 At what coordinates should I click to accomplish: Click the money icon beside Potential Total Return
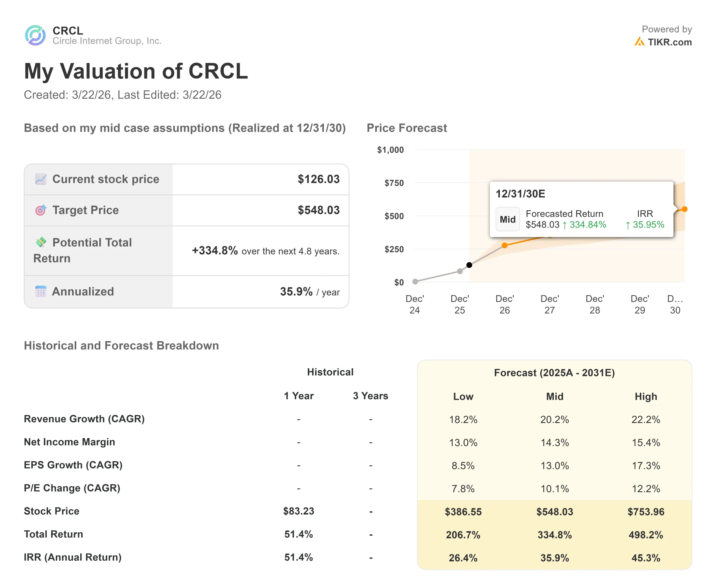tap(41, 242)
